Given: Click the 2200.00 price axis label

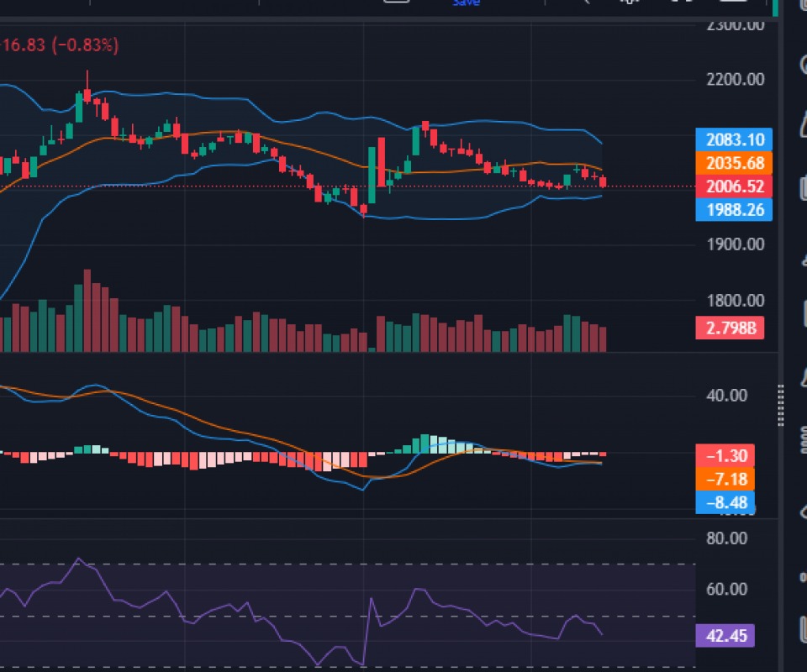Looking at the screenshot, I should 735,79.
